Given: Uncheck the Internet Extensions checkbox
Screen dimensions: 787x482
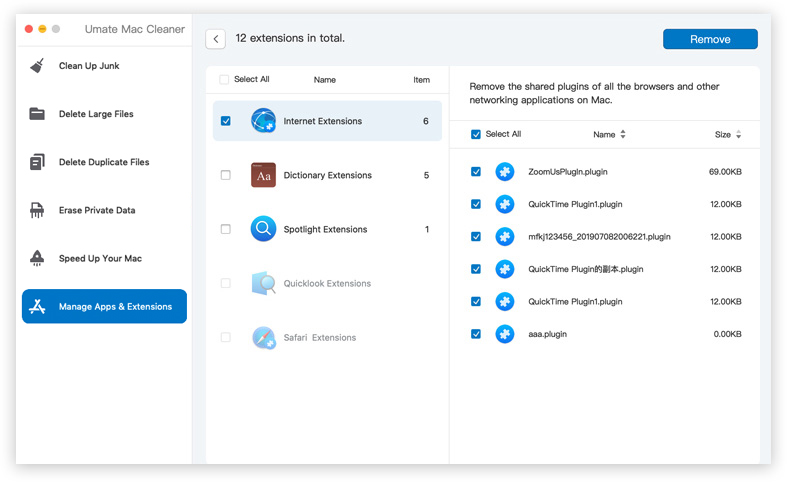Looking at the screenshot, I should (x=226, y=121).
